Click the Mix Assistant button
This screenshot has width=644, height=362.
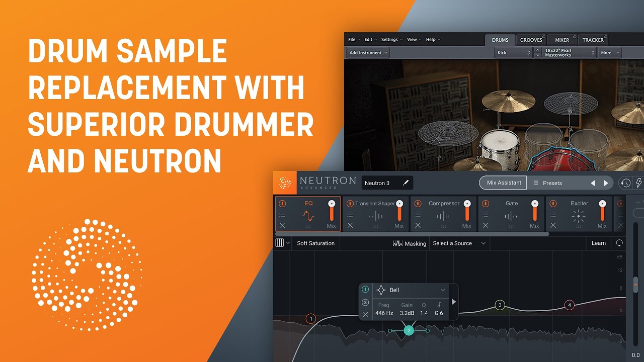tap(504, 183)
